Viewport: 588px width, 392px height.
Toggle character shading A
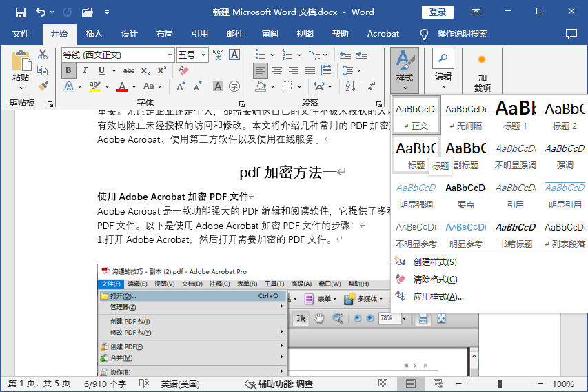tap(218, 87)
